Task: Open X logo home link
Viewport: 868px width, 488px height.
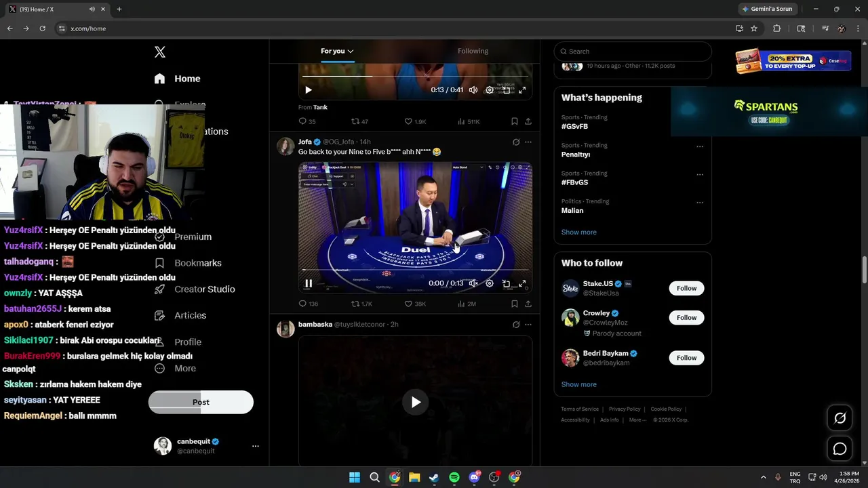Action: tap(160, 52)
